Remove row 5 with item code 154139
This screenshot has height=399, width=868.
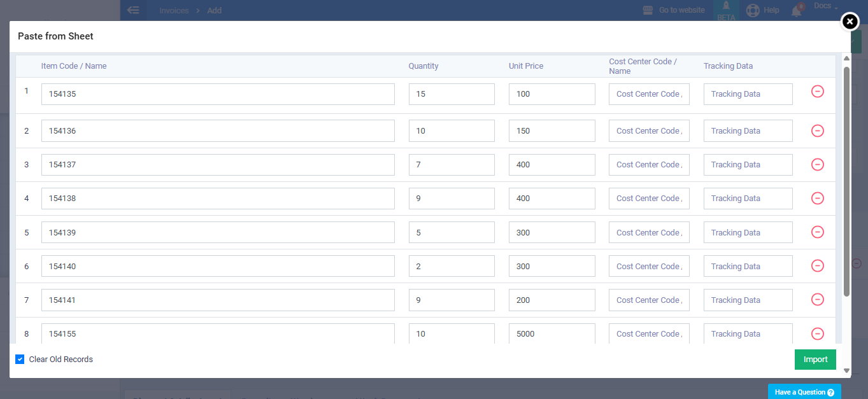click(x=817, y=232)
